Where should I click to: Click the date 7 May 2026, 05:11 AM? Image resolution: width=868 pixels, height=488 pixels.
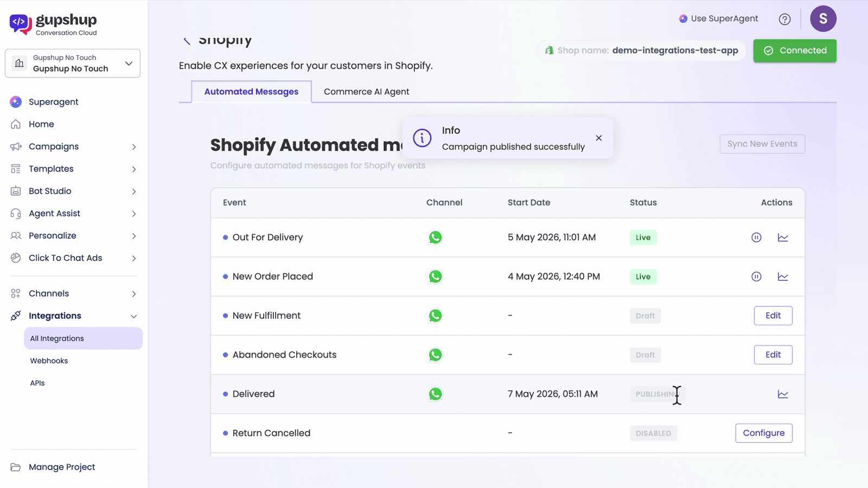pos(553,394)
